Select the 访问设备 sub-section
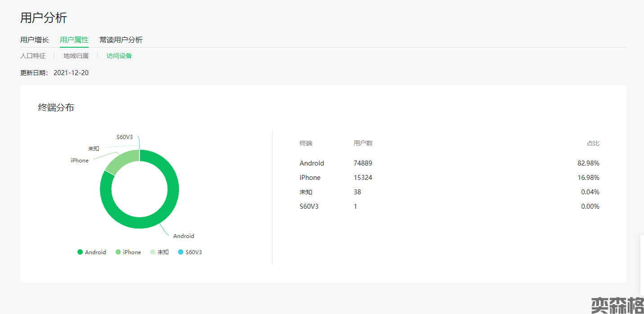Viewport: 644px width, 314px height. click(119, 56)
